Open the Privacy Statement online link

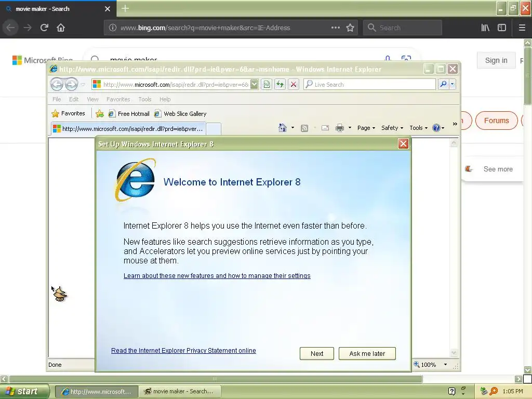click(183, 351)
